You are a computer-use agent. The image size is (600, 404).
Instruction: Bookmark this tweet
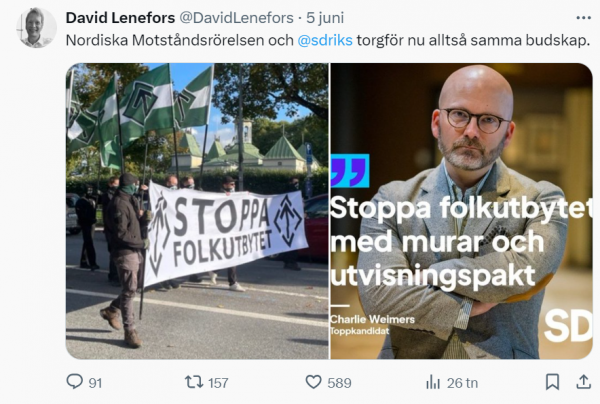(552, 382)
